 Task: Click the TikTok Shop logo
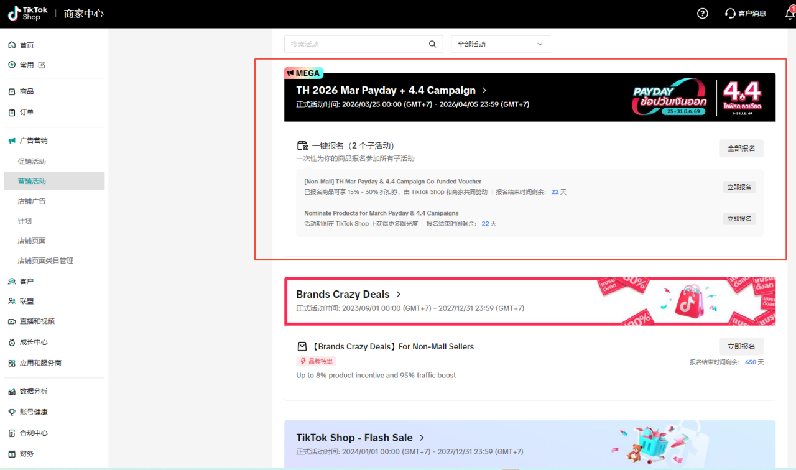[33, 12]
